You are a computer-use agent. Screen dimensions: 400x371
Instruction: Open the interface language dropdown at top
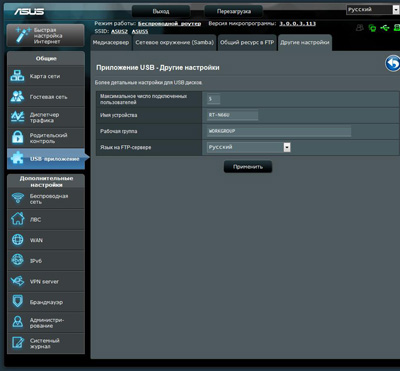point(373,10)
